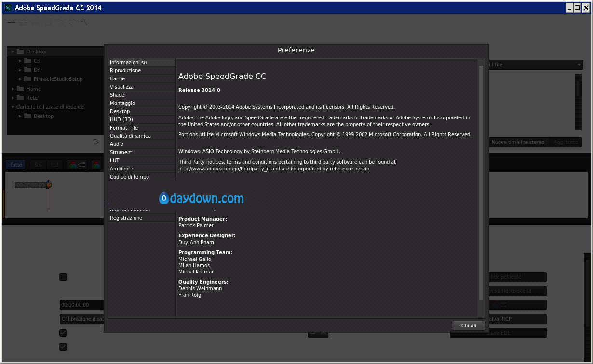Expand the Desktop node under recent folders
Viewport: 593px width, 364px height.
click(20, 116)
